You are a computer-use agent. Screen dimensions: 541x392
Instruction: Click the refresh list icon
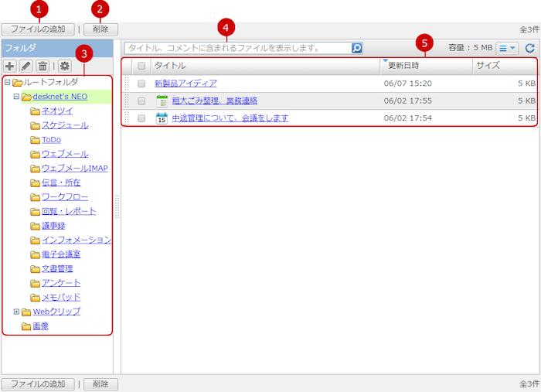529,48
